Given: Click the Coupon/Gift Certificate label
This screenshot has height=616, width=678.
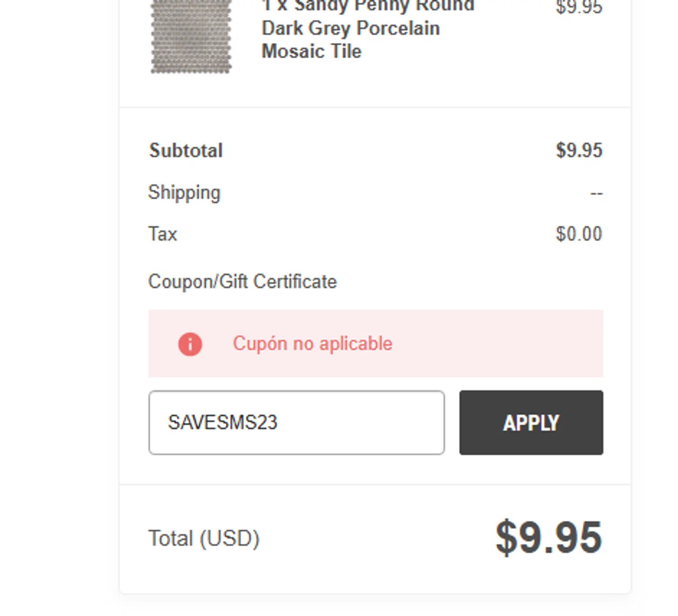Looking at the screenshot, I should [243, 282].
